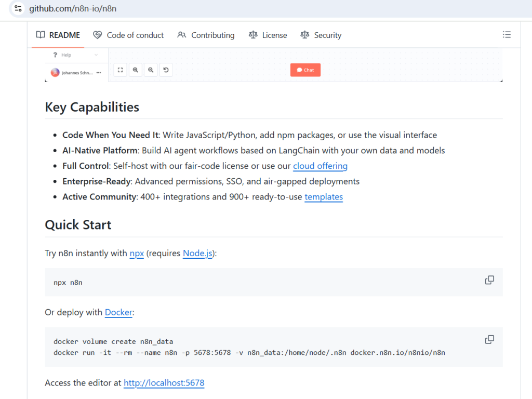Copy the npx n8n command

click(489, 280)
